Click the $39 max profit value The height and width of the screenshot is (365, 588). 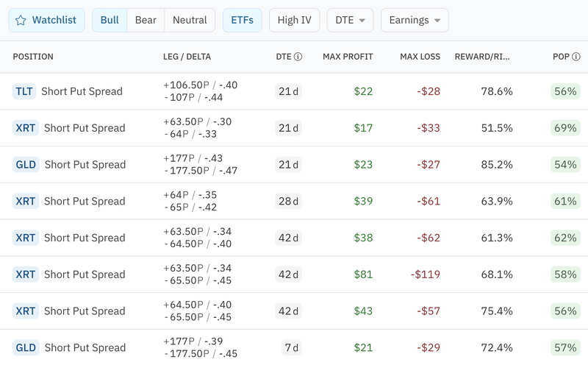[363, 202]
